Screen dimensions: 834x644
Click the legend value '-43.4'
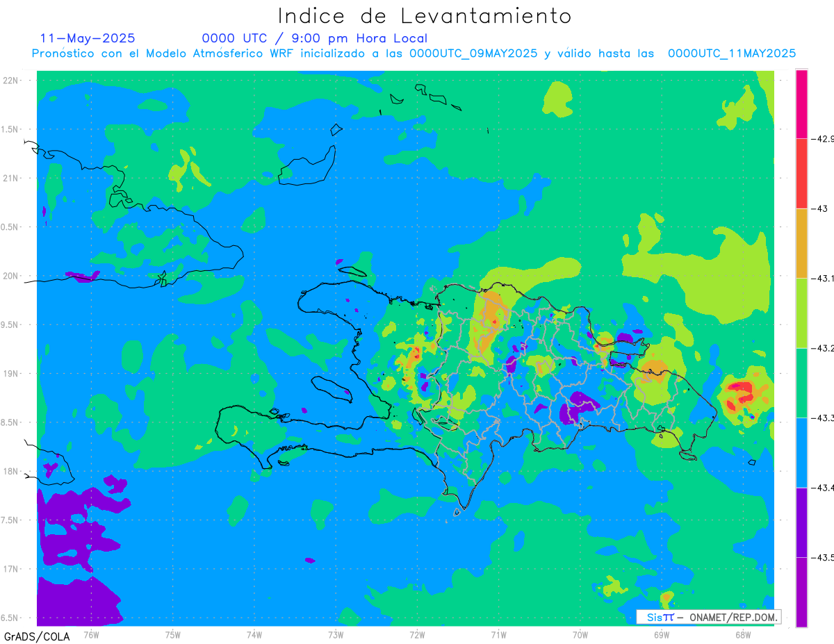(822, 488)
